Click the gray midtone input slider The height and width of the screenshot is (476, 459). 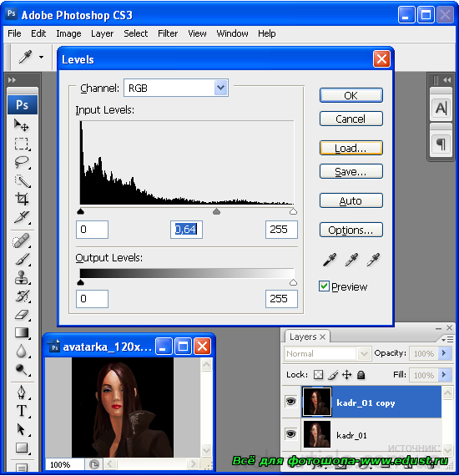point(216,211)
